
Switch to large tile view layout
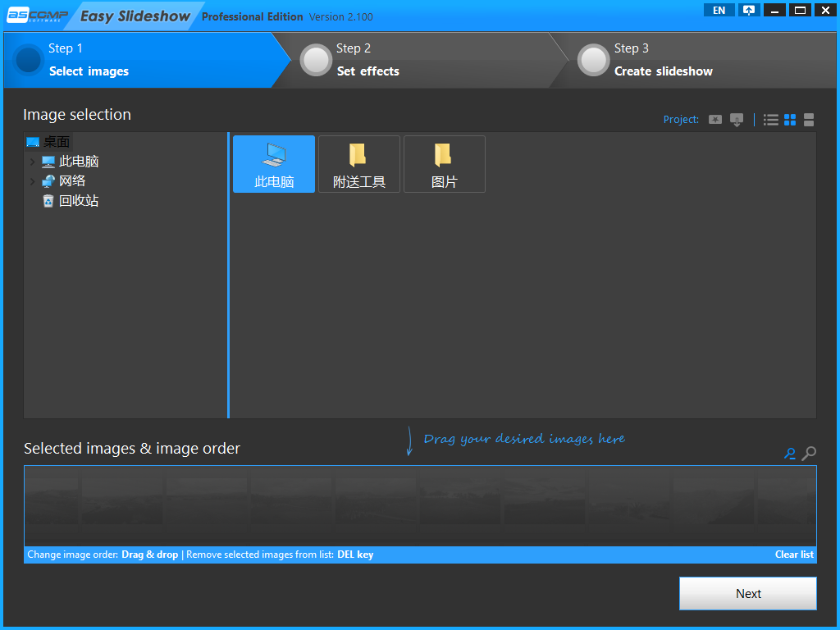(808, 119)
